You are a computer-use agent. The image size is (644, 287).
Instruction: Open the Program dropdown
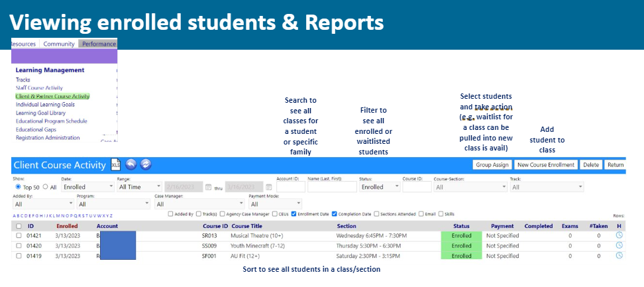tap(114, 203)
